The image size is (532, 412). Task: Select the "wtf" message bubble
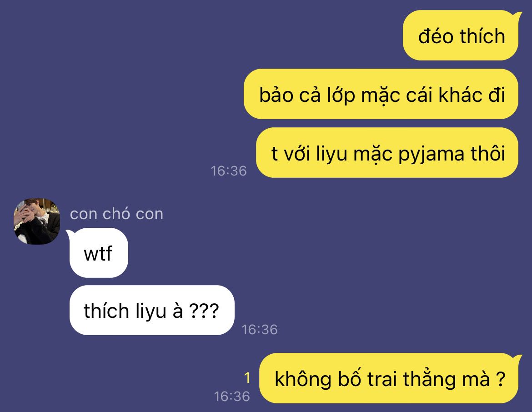coord(99,253)
